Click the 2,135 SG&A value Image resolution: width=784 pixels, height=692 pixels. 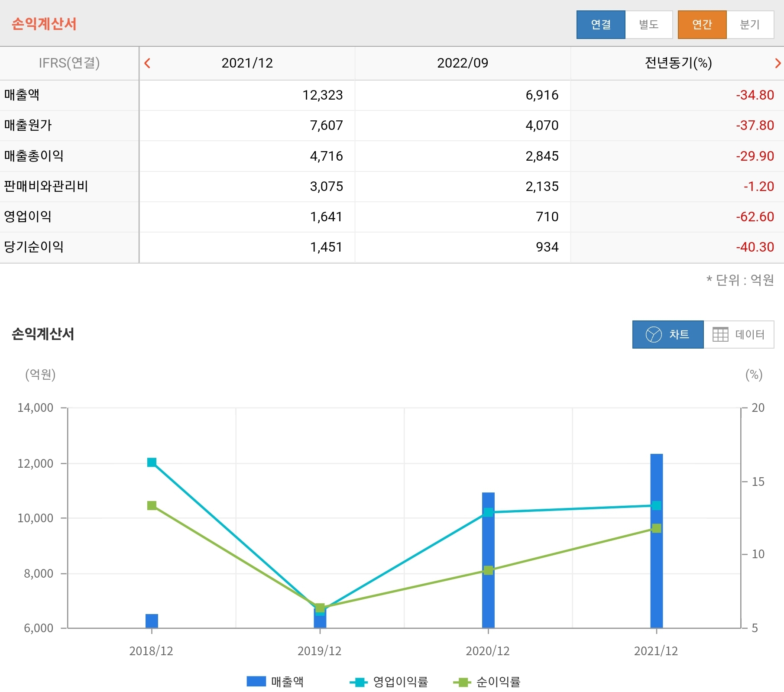point(542,186)
